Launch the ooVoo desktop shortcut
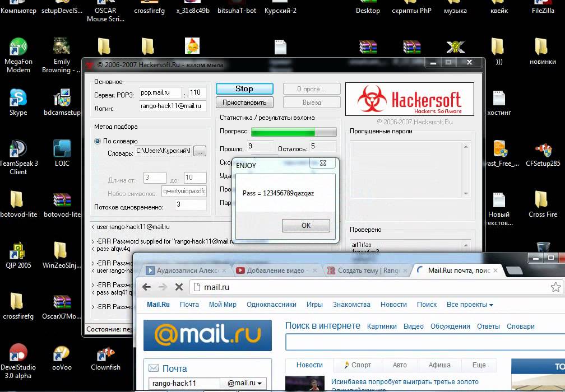 click(x=62, y=357)
